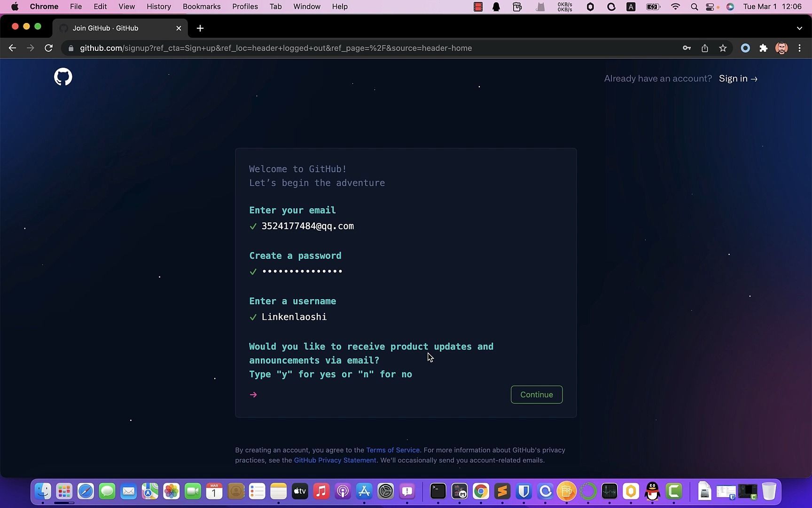Open Calendar from the Dock
The height and width of the screenshot is (508, 812).
pyautogui.click(x=214, y=492)
